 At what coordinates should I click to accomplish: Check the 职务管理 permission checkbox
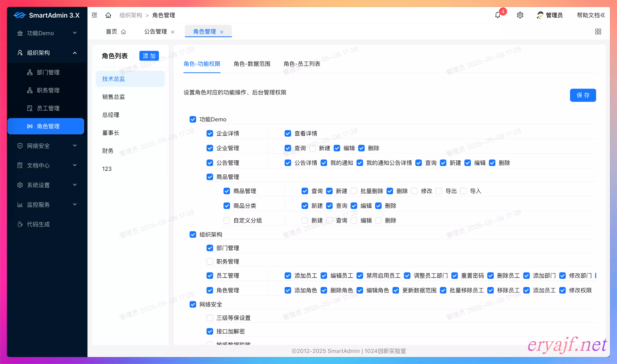[210, 261]
